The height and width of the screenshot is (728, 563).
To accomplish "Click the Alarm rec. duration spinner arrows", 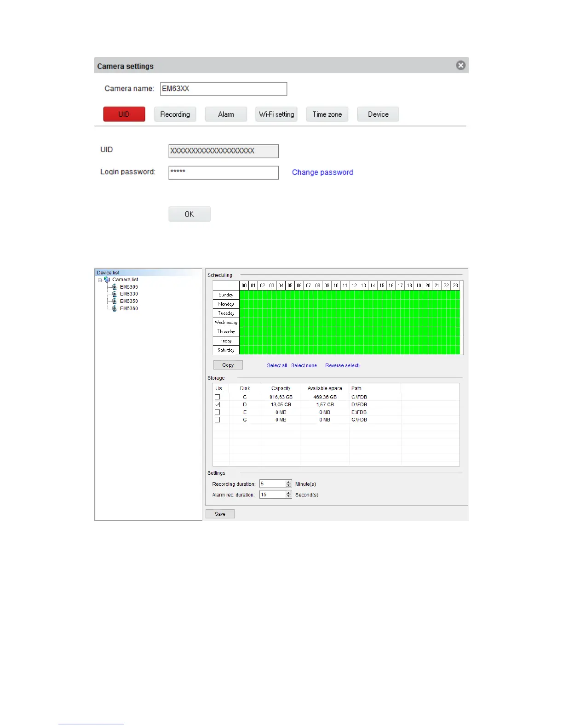I will point(289,495).
